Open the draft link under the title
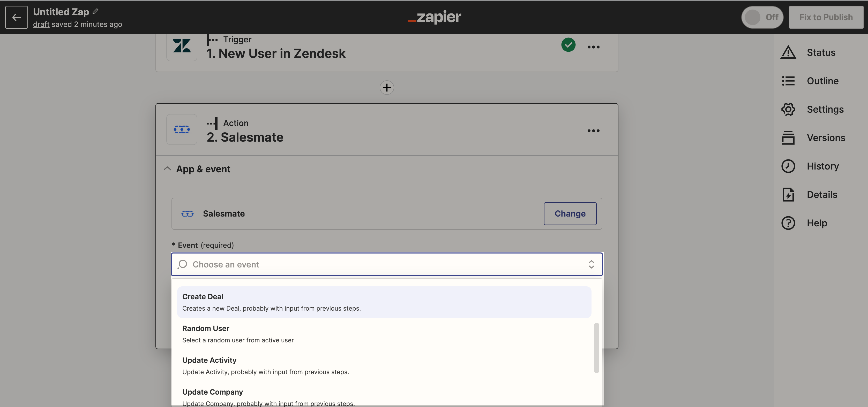 pos(41,24)
